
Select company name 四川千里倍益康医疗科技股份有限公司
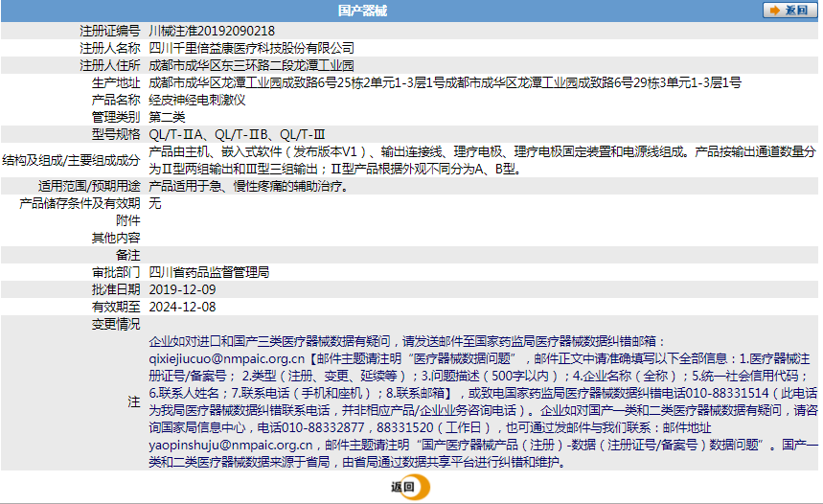tap(251, 48)
